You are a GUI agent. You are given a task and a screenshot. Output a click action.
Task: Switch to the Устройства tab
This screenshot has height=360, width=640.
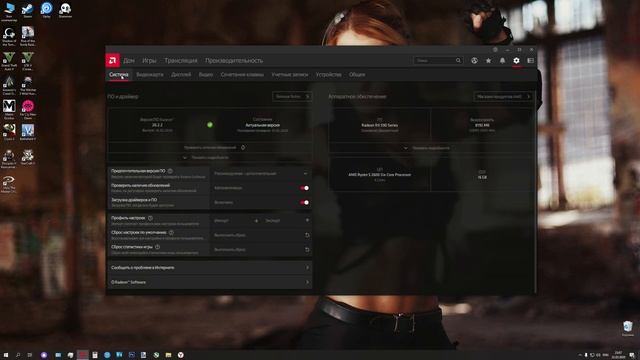(329, 75)
